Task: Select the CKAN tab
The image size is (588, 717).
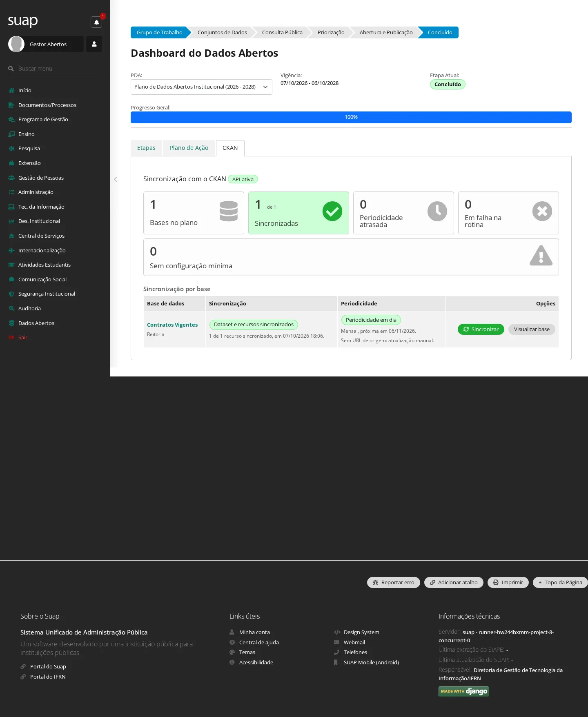Action: pos(230,148)
